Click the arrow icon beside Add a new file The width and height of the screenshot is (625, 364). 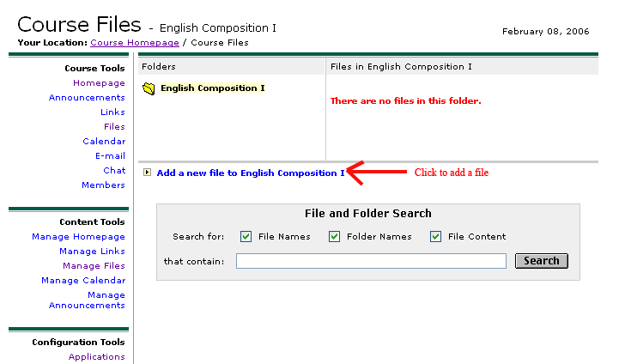click(x=148, y=173)
